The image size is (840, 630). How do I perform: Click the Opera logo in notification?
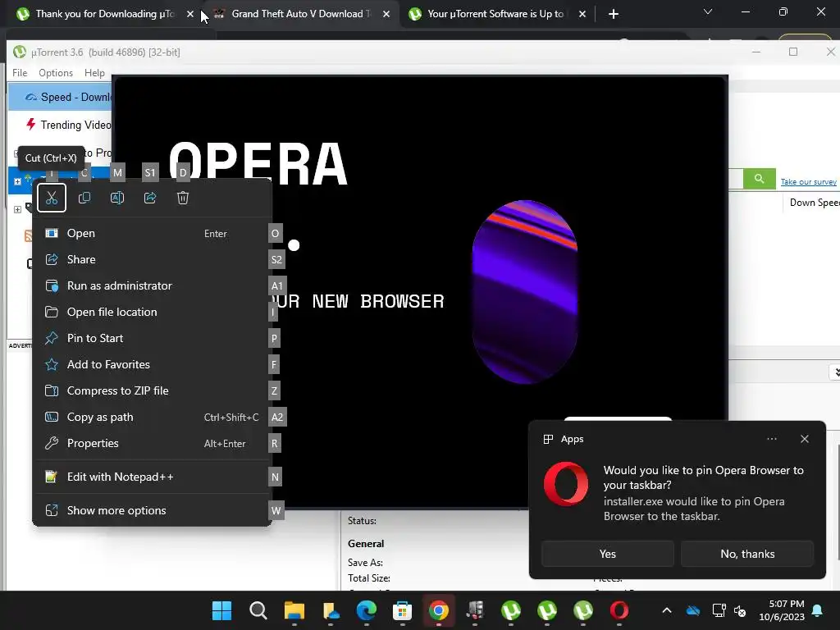[x=566, y=483]
